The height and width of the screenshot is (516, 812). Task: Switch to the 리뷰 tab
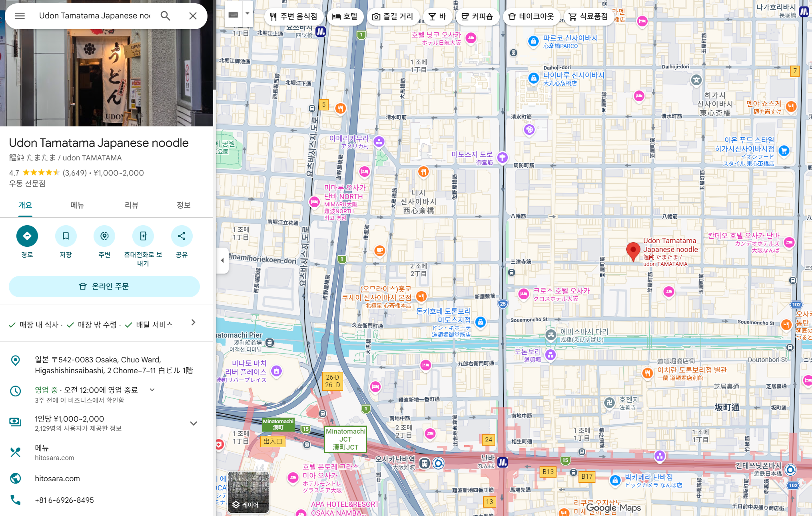click(132, 205)
